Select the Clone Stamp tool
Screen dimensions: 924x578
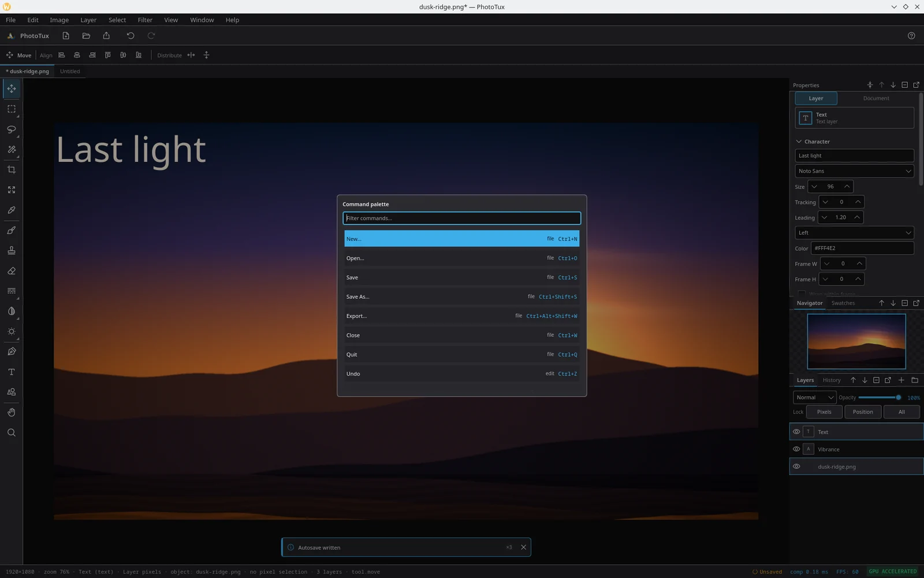(12, 251)
